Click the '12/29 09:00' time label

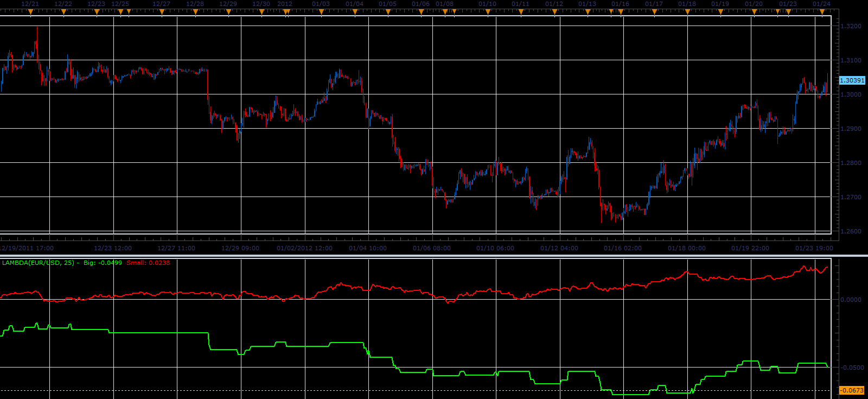point(240,248)
